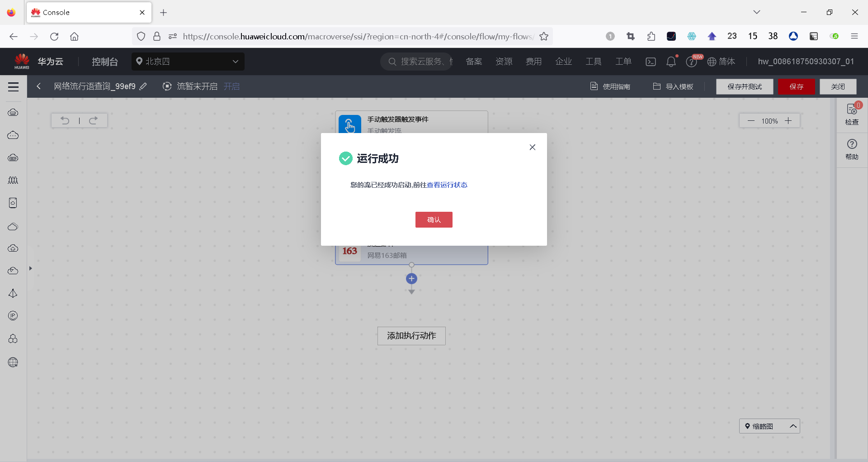Switch language via 简体
868x462 pixels.
721,62
